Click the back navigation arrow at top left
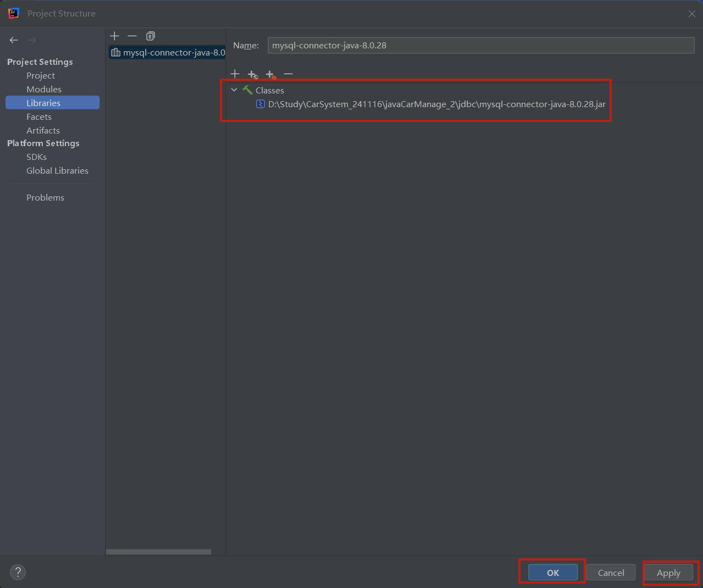The image size is (703, 588). point(13,40)
